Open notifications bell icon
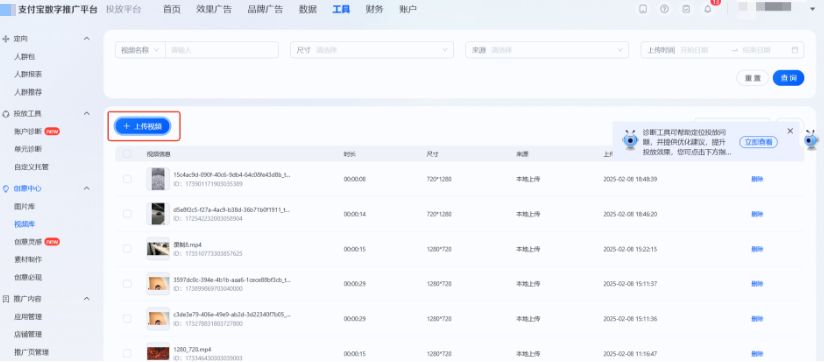 point(708,9)
